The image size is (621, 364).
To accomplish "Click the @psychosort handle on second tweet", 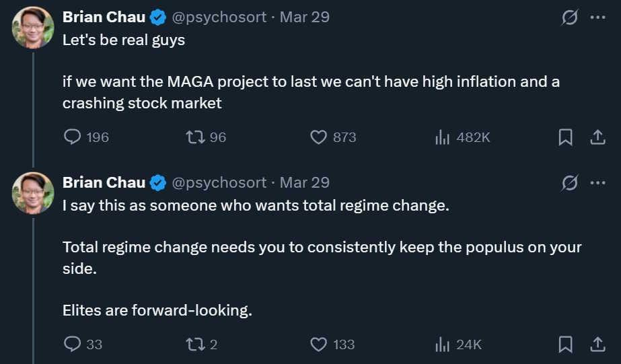I will (220, 182).
